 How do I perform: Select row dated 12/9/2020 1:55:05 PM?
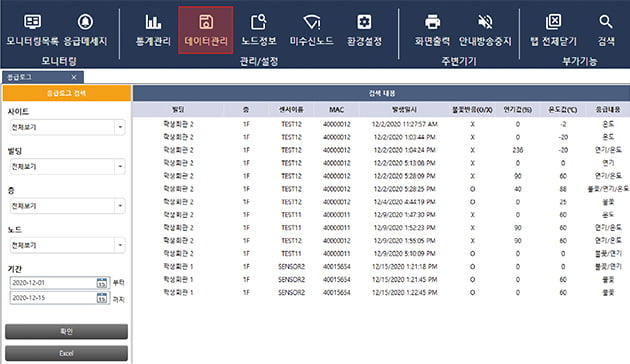coord(381,241)
